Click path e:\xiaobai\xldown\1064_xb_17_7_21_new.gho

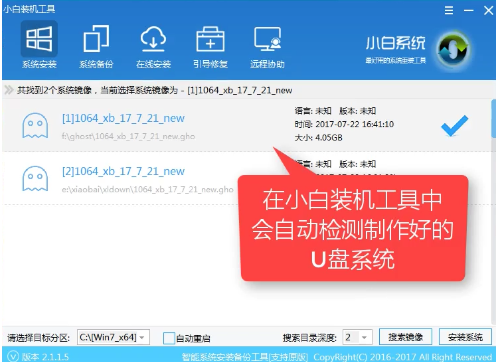(x=147, y=190)
